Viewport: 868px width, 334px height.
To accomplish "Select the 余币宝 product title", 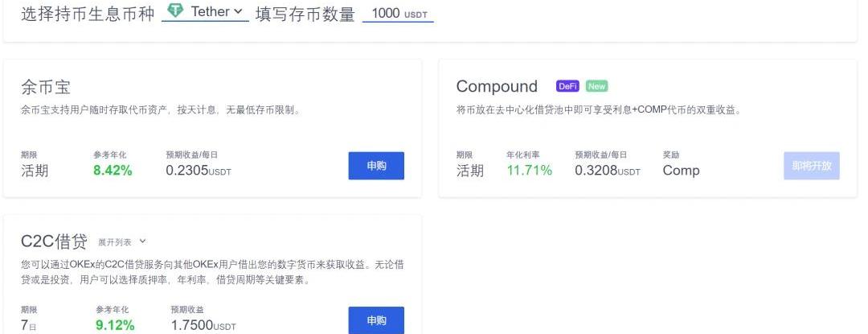I will pos(46,87).
